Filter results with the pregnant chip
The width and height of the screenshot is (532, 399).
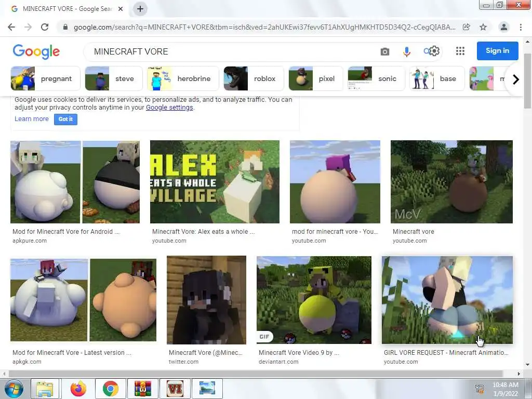click(x=45, y=79)
